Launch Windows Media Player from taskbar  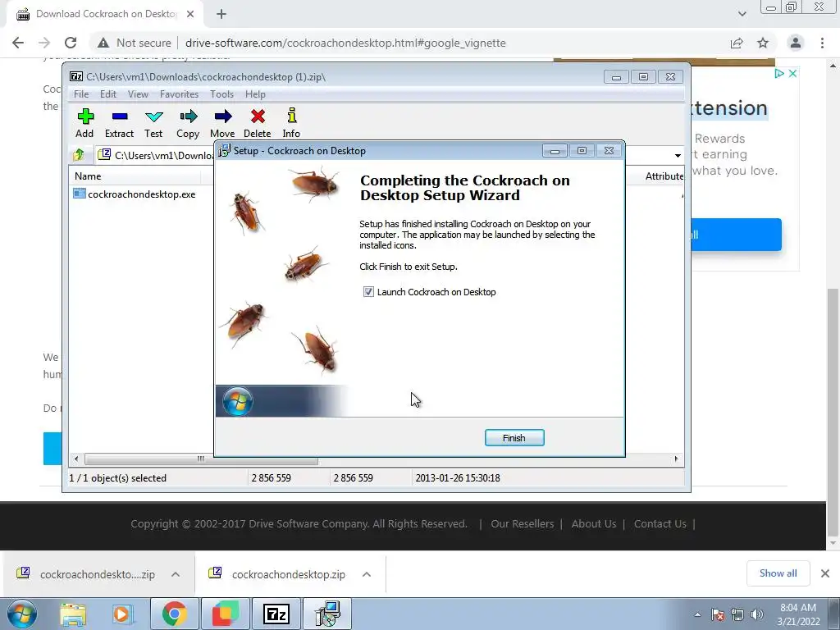121,614
